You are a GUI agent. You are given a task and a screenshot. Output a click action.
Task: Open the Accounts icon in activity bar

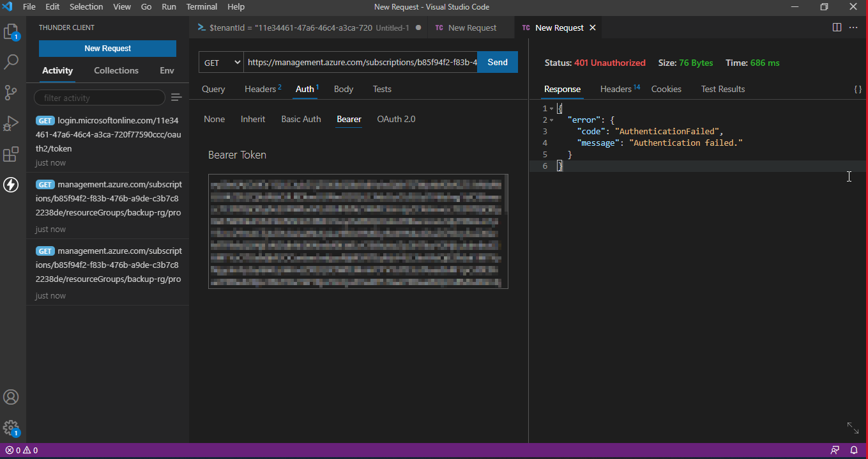coord(11,397)
